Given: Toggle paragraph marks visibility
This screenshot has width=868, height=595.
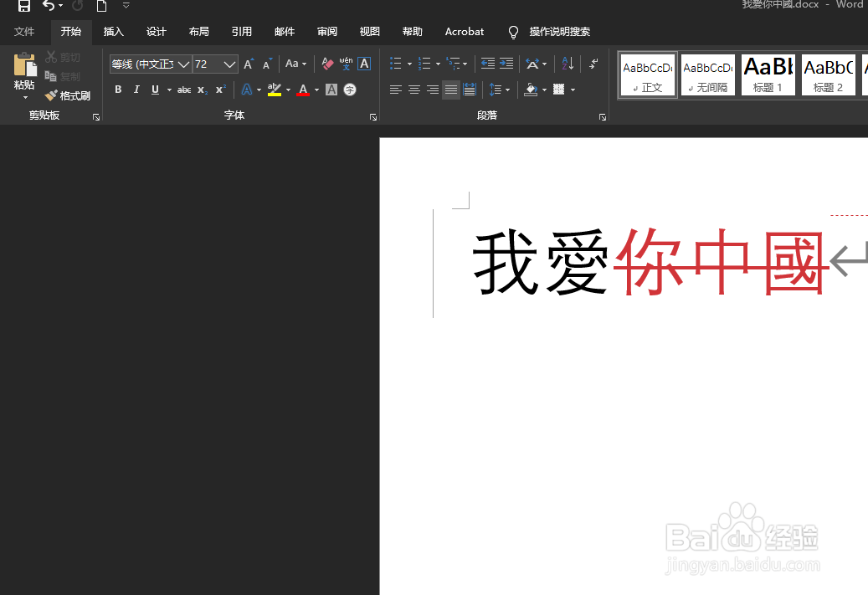Looking at the screenshot, I should click(x=592, y=64).
